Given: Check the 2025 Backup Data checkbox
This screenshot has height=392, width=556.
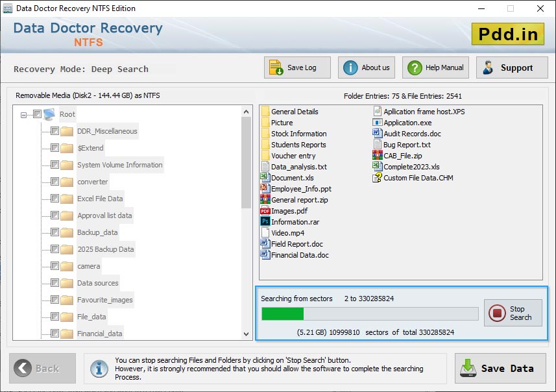Looking at the screenshot, I should click(54, 249).
